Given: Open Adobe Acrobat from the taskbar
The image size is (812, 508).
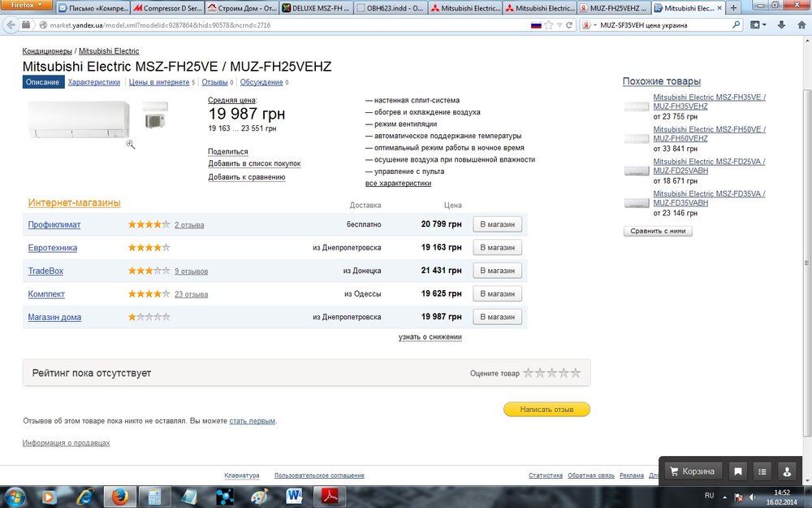Looking at the screenshot, I should (330, 497).
